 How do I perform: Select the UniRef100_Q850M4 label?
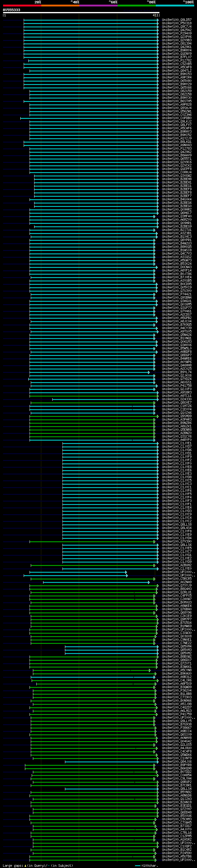[177, 647]
